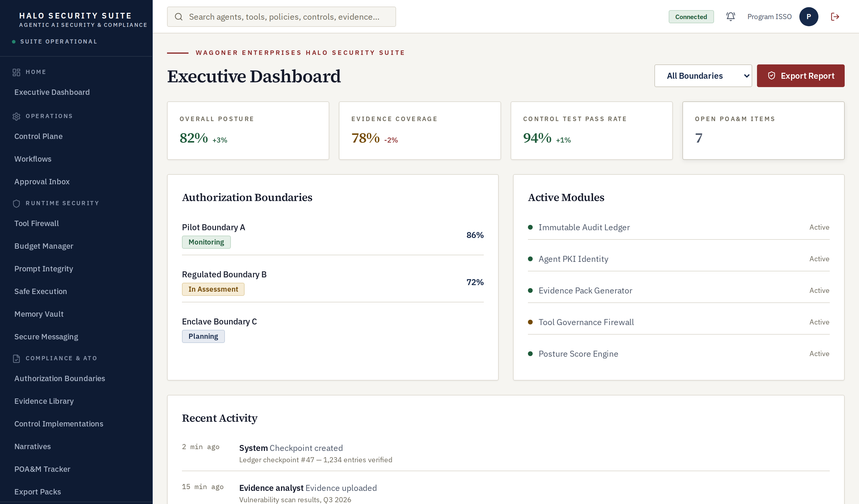Click the green Suite Operational status dot
Image resolution: width=859 pixels, height=504 pixels.
pos(14,41)
